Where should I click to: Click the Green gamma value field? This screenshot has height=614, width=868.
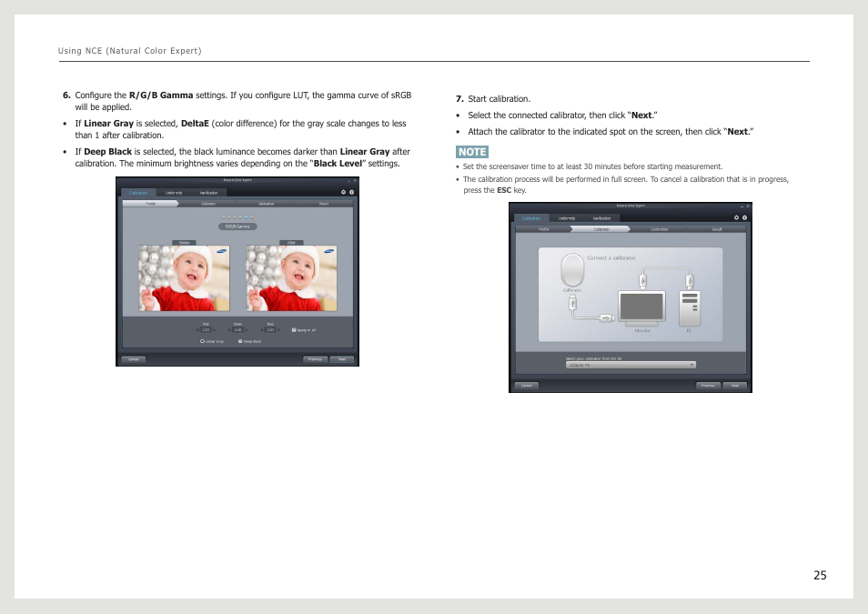coord(238,329)
